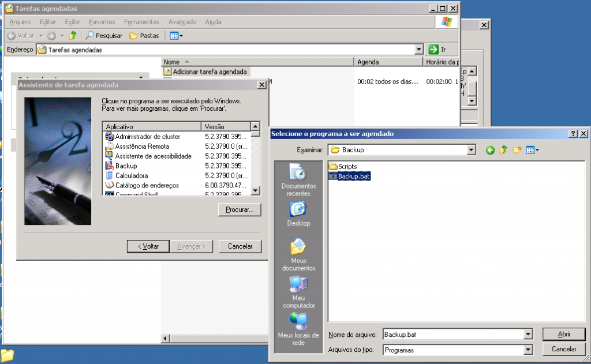
Task: Select the Backup.bat file
Action: tap(349, 176)
